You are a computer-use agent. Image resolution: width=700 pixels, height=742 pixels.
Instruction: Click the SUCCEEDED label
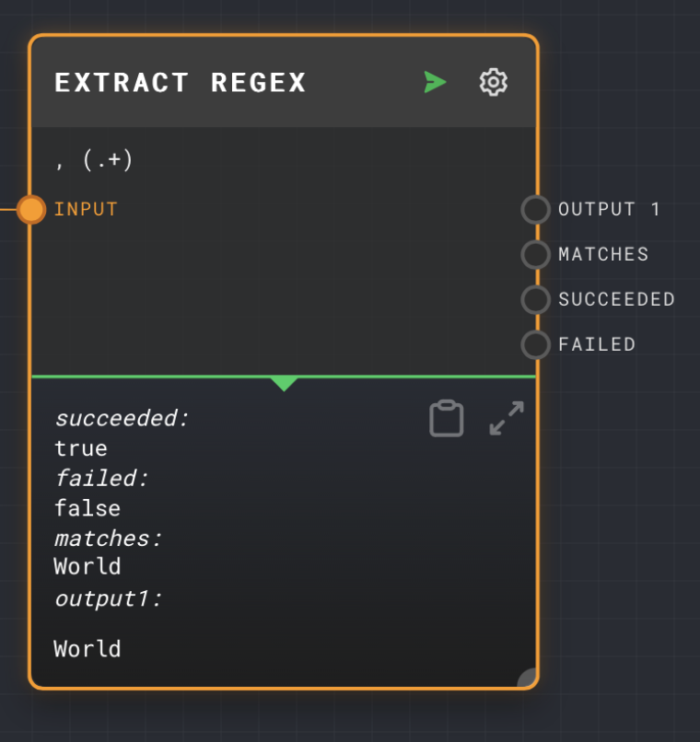click(617, 299)
